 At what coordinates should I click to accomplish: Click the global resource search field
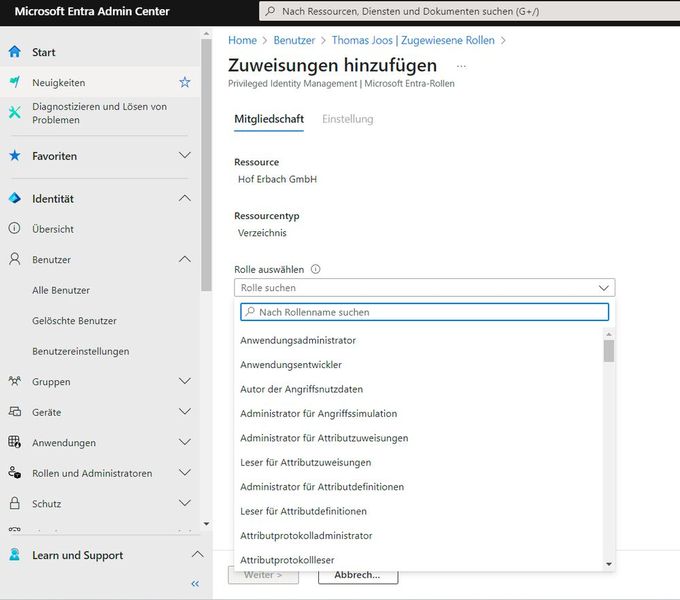(469, 11)
